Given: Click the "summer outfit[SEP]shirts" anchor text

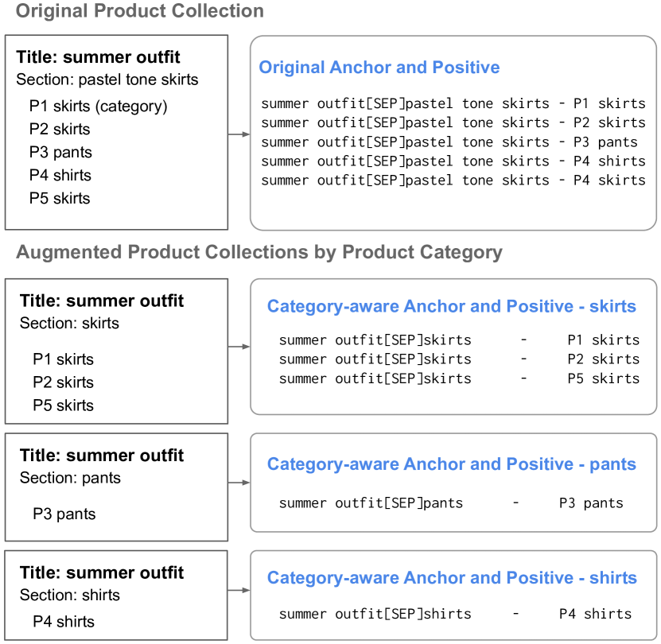Looking at the screenshot, I should pos(375,614).
